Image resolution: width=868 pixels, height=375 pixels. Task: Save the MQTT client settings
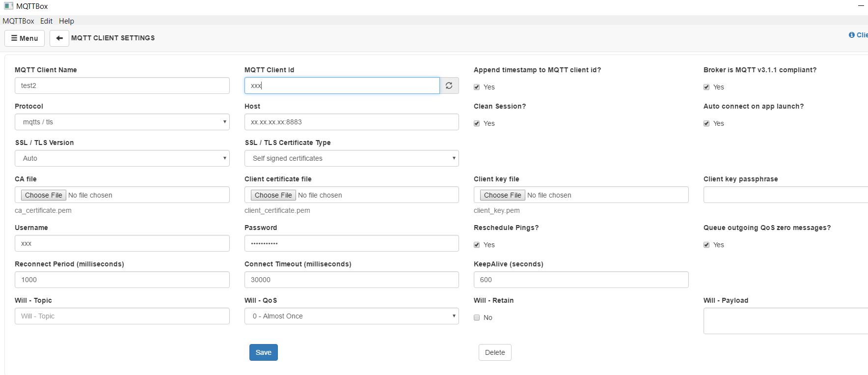[x=264, y=352]
